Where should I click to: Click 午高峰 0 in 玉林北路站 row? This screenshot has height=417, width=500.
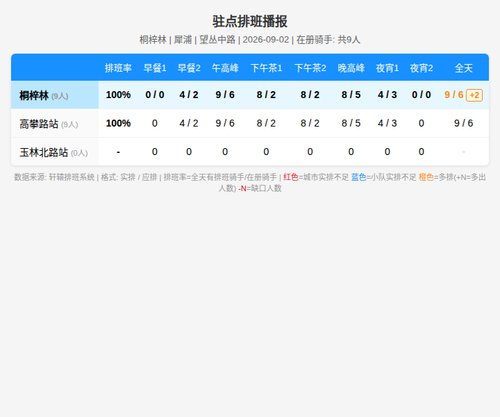[225, 152]
